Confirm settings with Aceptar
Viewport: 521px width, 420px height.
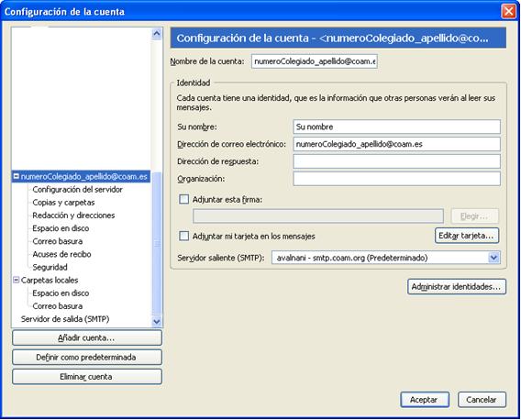tap(425, 400)
